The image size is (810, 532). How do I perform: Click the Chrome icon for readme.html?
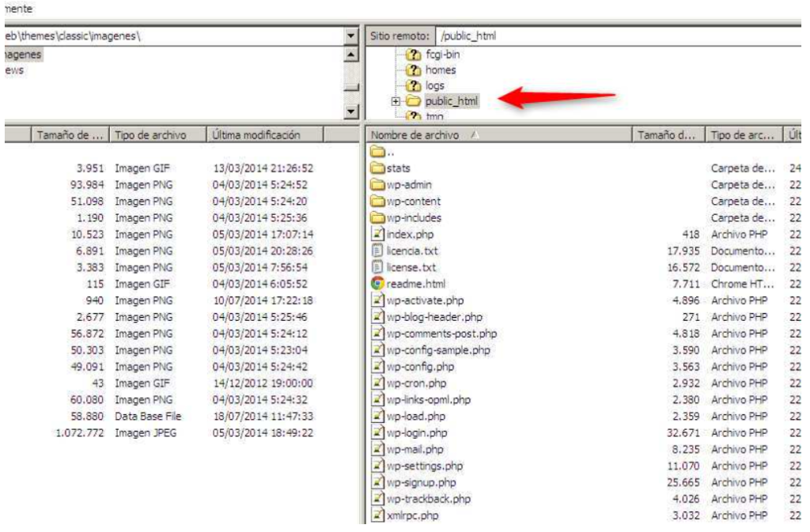point(377,284)
